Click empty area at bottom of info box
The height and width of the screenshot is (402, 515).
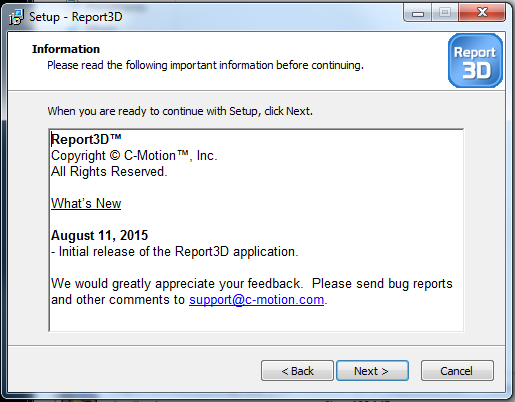256,319
